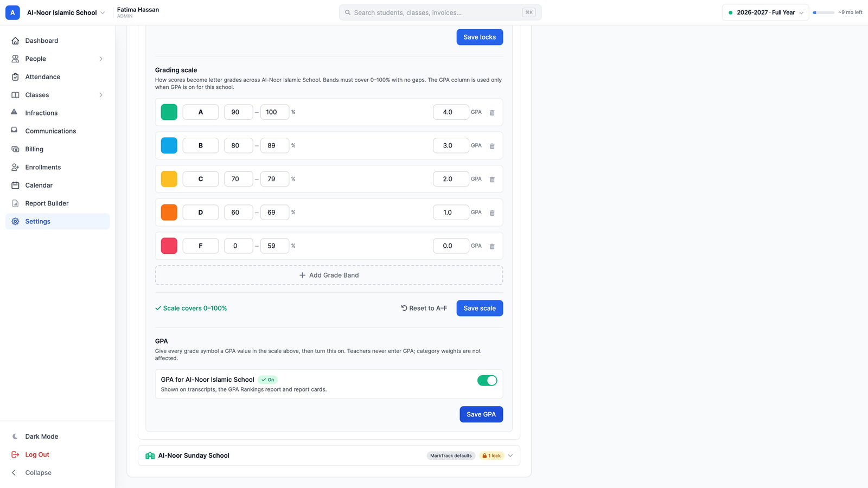Open the Billing page

(58, 149)
